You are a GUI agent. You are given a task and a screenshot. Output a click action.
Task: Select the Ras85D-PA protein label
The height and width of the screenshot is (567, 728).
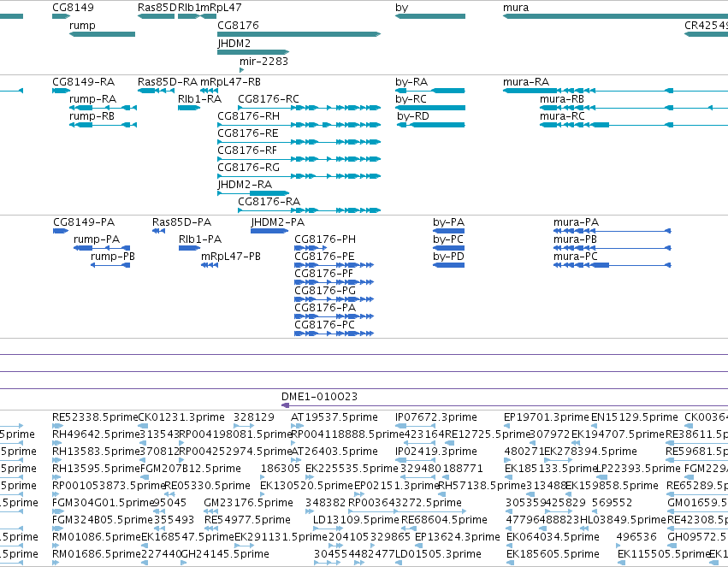click(x=181, y=222)
